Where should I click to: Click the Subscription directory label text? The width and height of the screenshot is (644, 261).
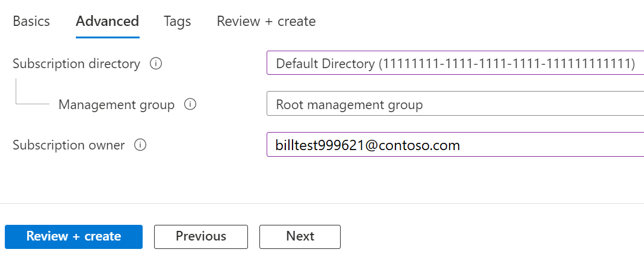(76, 63)
